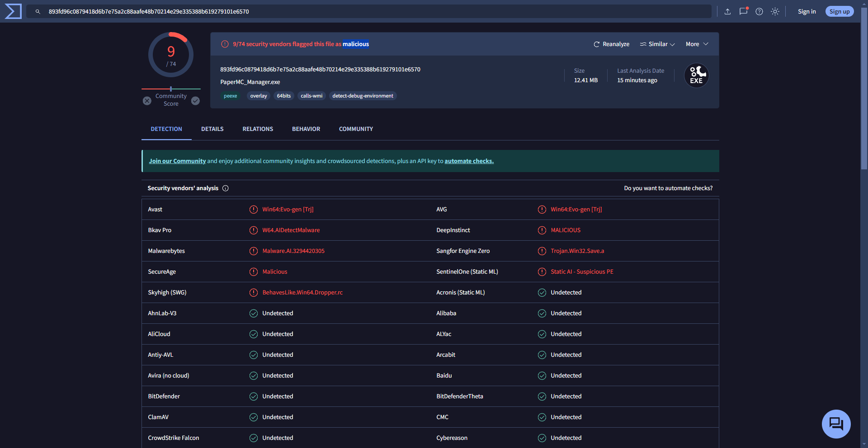Click the peexe tag
Viewport: 868px width, 448px height.
click(x=231, y=96)
